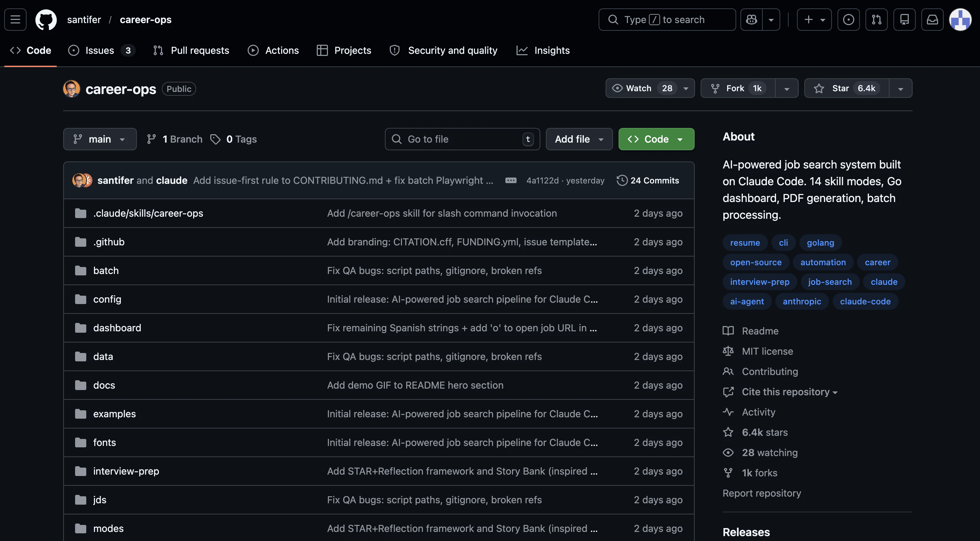
Task: Open global issues icon in header
Action: coord(848,20)
